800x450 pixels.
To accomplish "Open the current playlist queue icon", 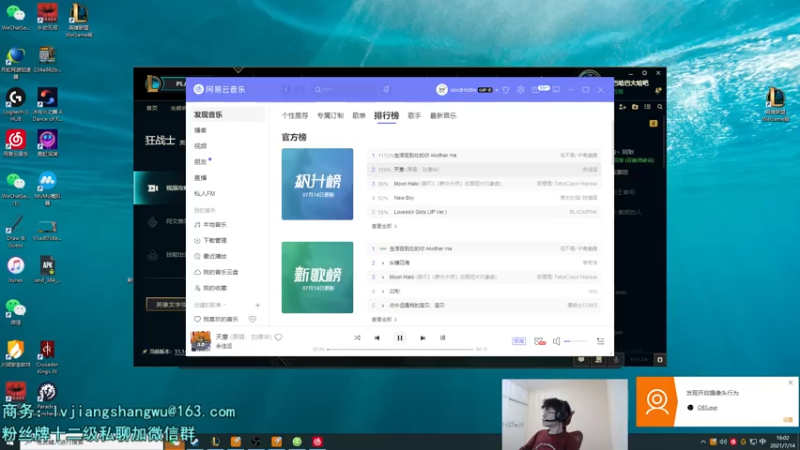I will tap(601, 341).
